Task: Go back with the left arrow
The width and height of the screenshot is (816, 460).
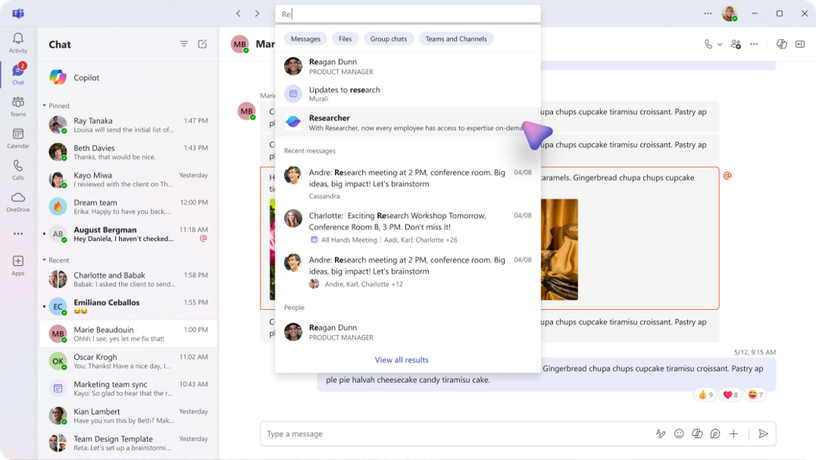Action: click(x=238, y=14)
